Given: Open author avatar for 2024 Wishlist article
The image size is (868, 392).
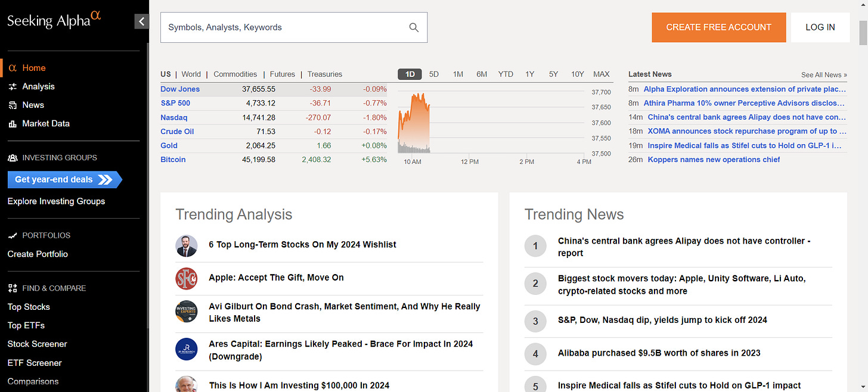Looking at the screenshot, I should click(186, 245).
